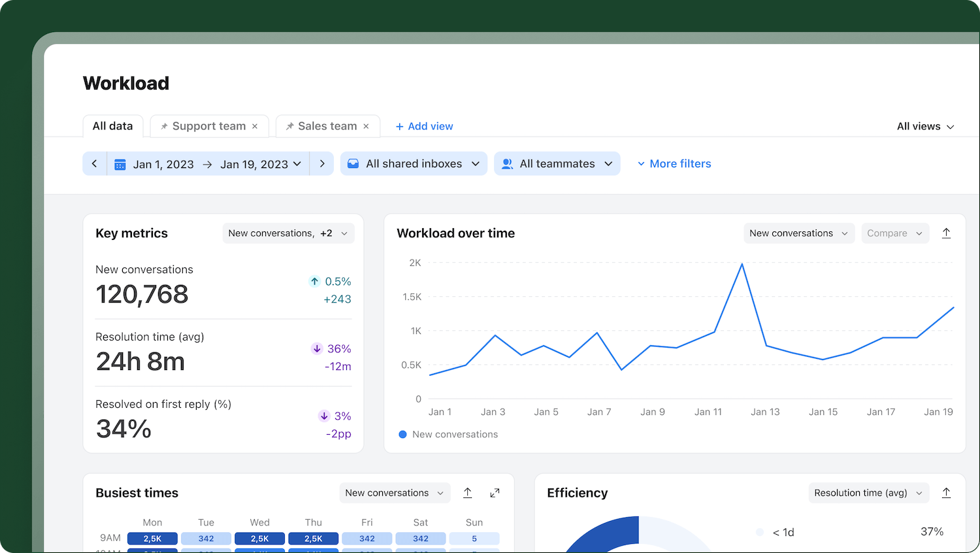Image resolution: width=980 pixels, height=553 pixels.
Task: Open the All views menu
Action: (924, 127)
